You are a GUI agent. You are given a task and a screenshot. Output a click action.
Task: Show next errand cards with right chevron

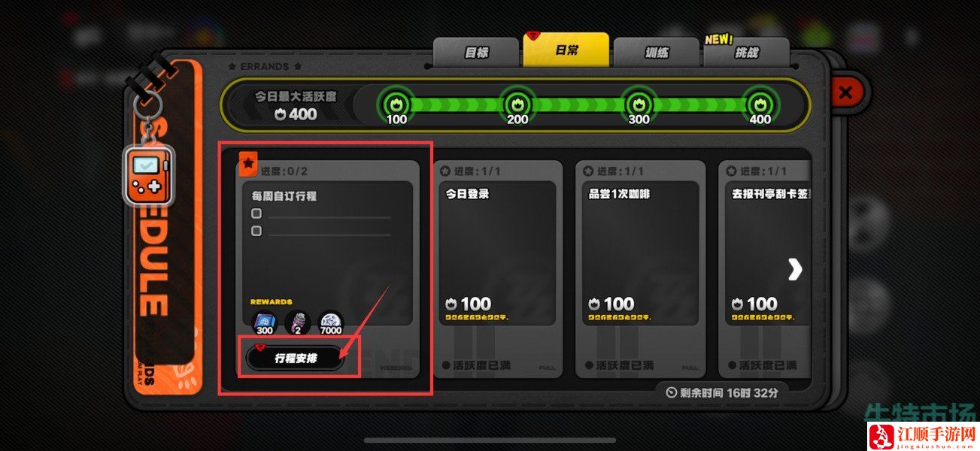click(794, 270)
